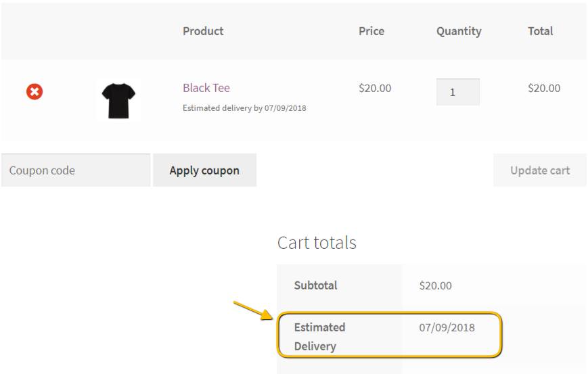This screenshot has width=588, height=374.
Task: Click the black t-shirt product thumbnail
Action: coord(118,100)
